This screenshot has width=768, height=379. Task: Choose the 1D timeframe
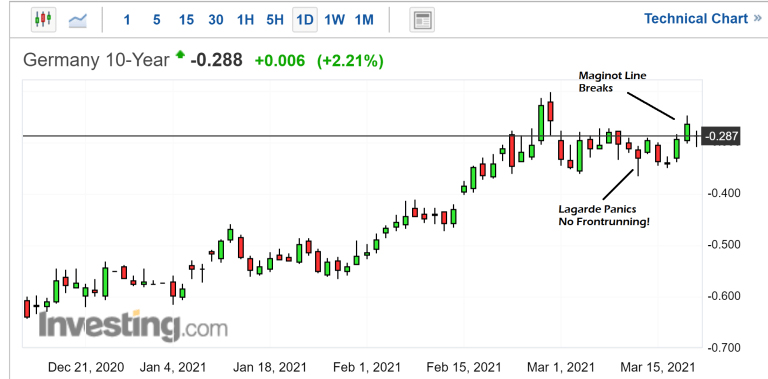coord(305,20)
